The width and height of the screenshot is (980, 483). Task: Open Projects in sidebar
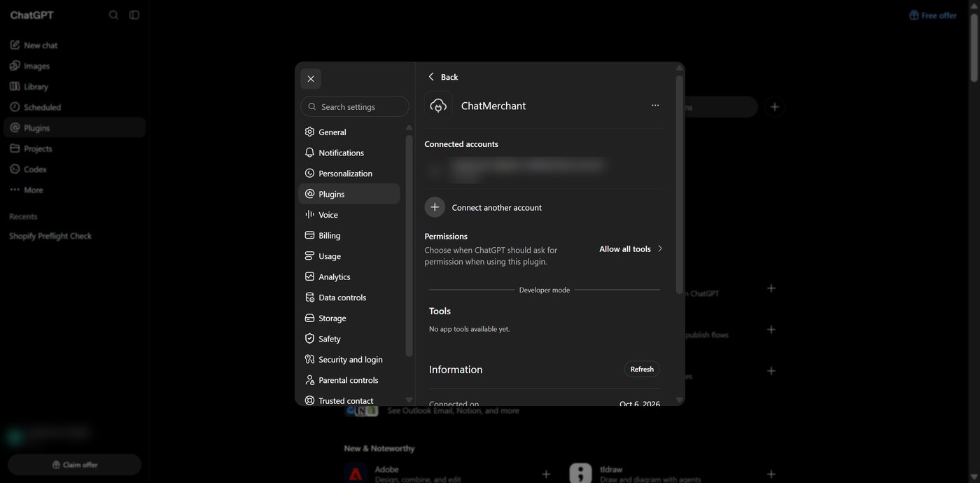75,148
